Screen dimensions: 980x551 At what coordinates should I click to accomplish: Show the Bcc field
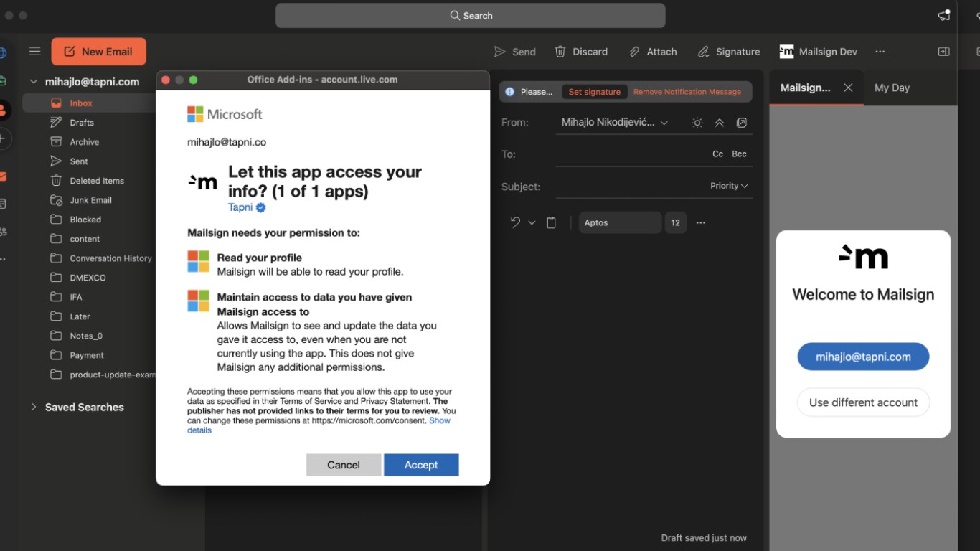739,154
